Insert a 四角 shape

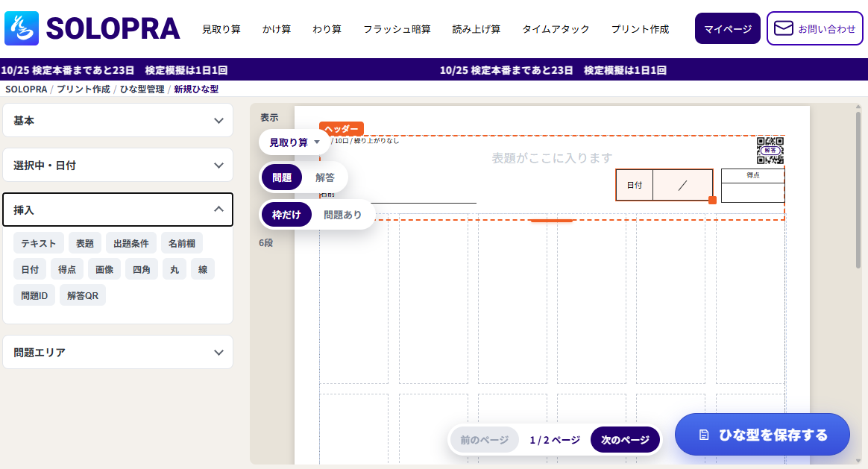(141, 269)
